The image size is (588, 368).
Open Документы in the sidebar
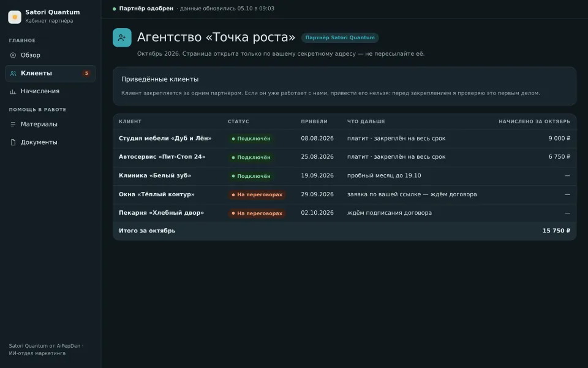[50, 142]
